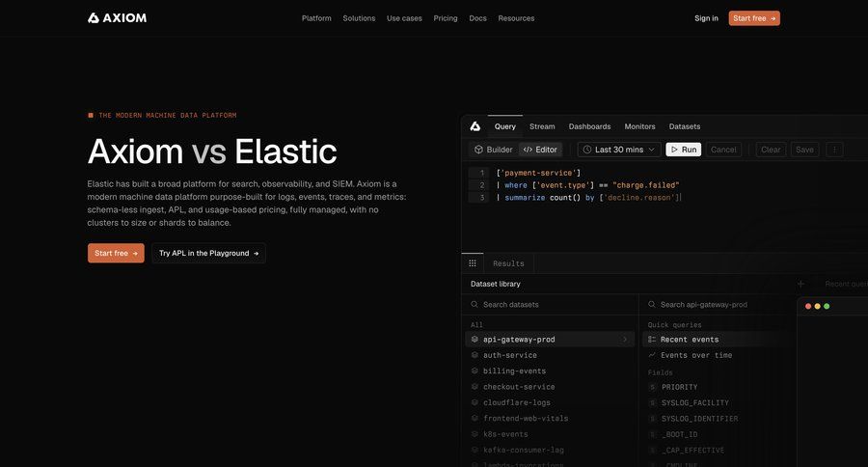Image resolution: width=868 pixels, height=467 pixels.
Task: Open the Solutions menu
Action: click(359, 18)
